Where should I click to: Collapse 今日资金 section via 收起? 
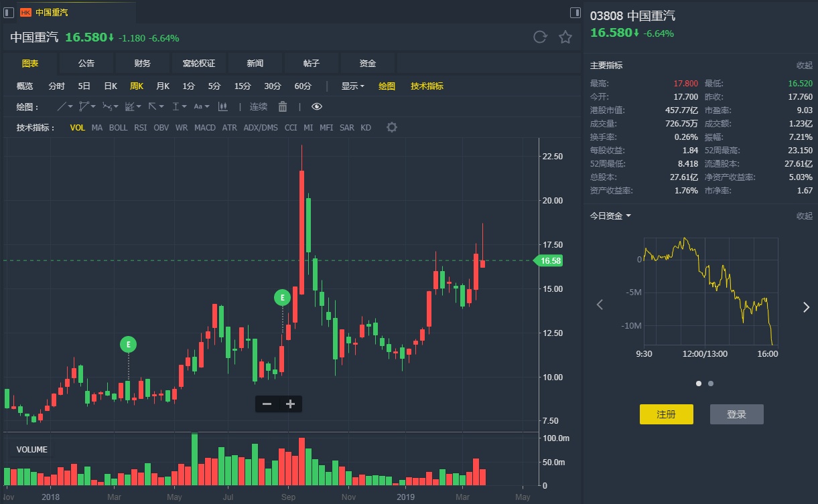click(x=804, y=216)
